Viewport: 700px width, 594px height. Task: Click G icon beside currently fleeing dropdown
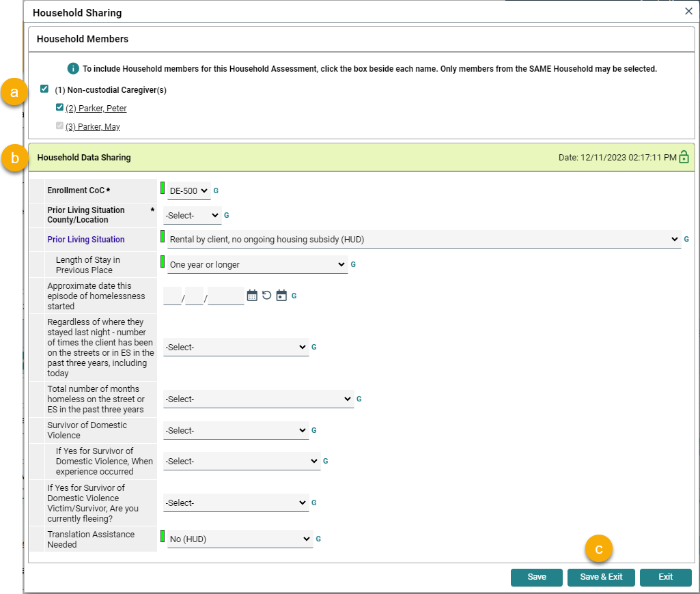[x=314, y=503]
